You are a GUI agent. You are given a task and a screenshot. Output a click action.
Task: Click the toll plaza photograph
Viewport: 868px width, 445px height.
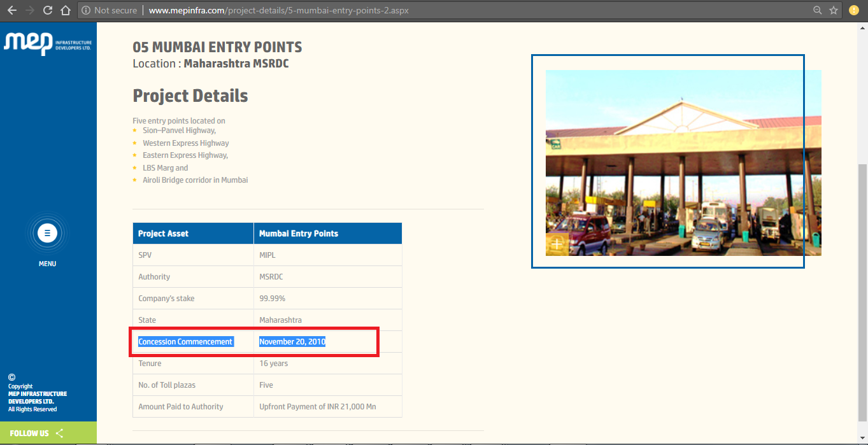click(683, 162)
